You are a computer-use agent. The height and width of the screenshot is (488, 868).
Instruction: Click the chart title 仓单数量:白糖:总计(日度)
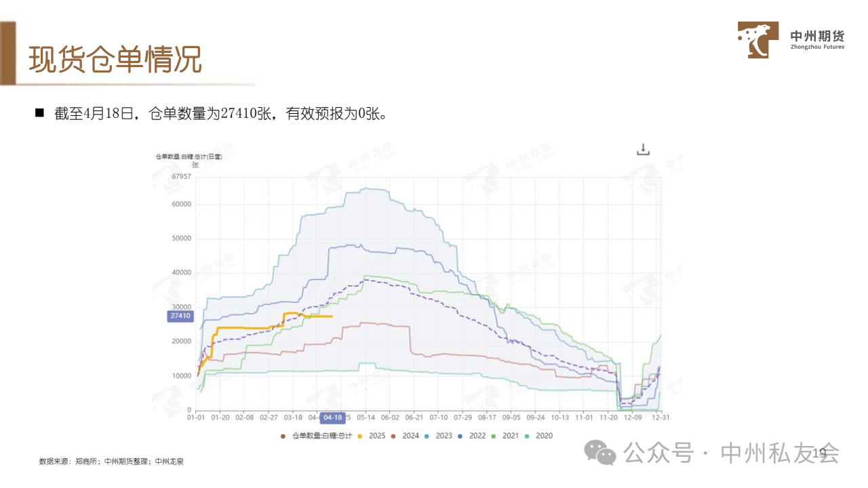click(x=189, y=157)
